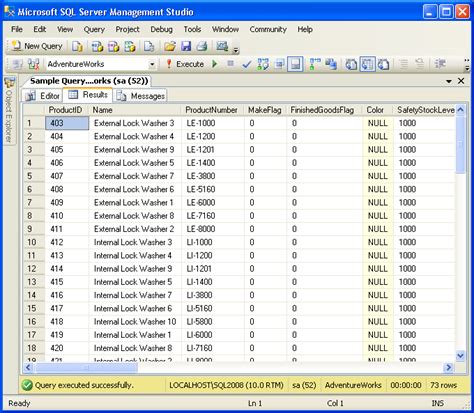474x413 pixels.
Task: Click the ProductID column header
Action: [66, 110]
